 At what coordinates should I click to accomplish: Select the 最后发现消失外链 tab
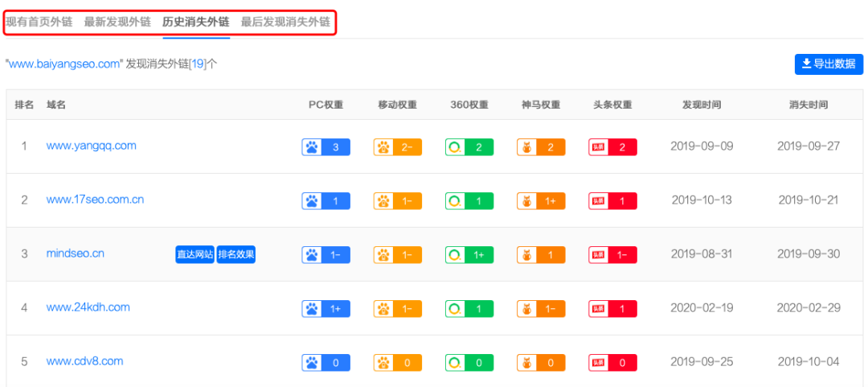[x=285, y=23]
